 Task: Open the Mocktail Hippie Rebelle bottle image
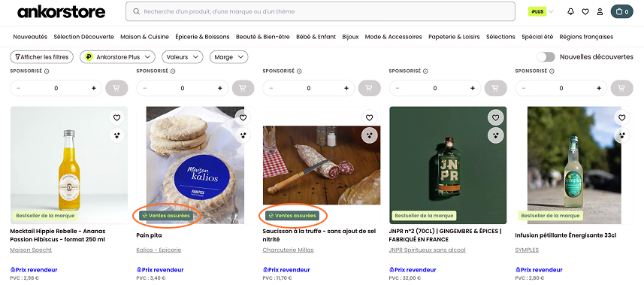pyautogui.click(x=69, y=165)
